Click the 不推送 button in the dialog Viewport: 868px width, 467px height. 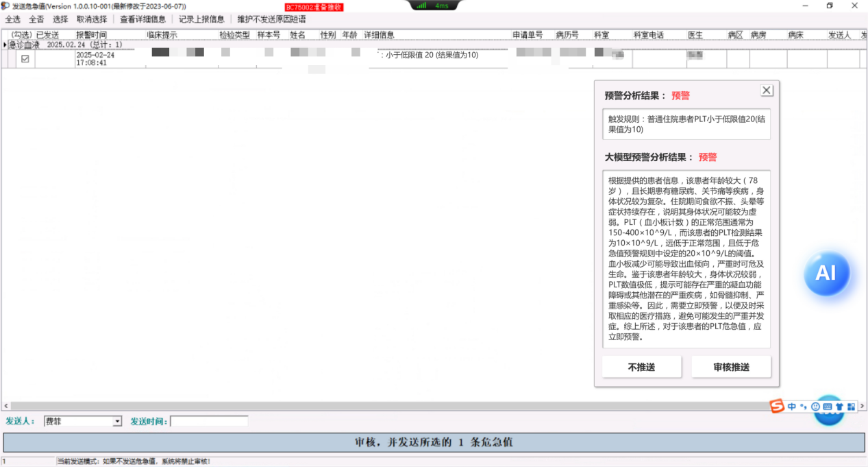(x=641, y=367)
